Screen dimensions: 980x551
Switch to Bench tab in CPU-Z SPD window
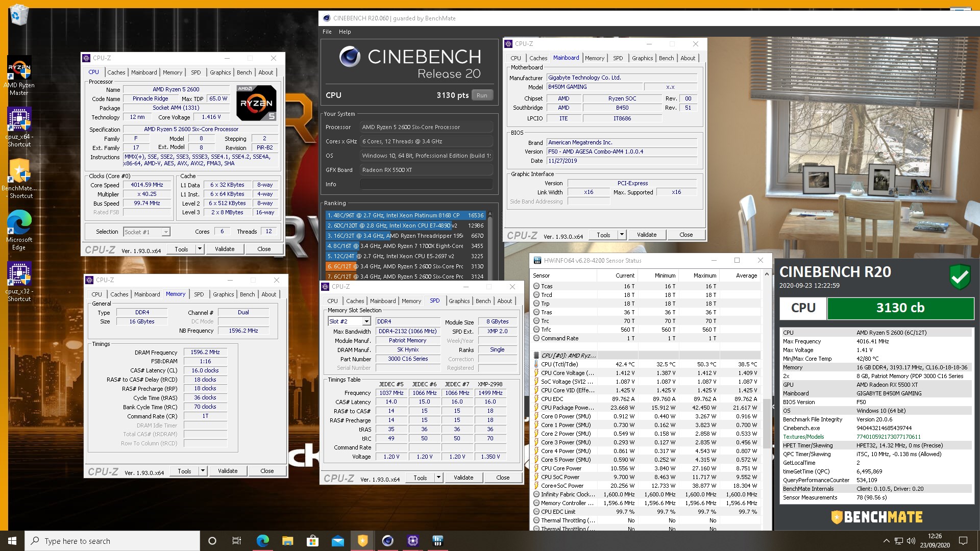click(x=483, y=301)
